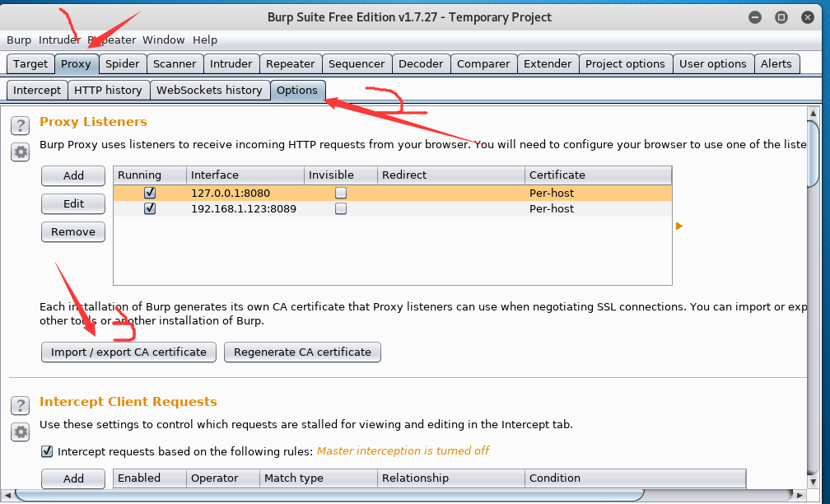Switch to the Scanner tab
830x504 pixels.
coord(175,64)
